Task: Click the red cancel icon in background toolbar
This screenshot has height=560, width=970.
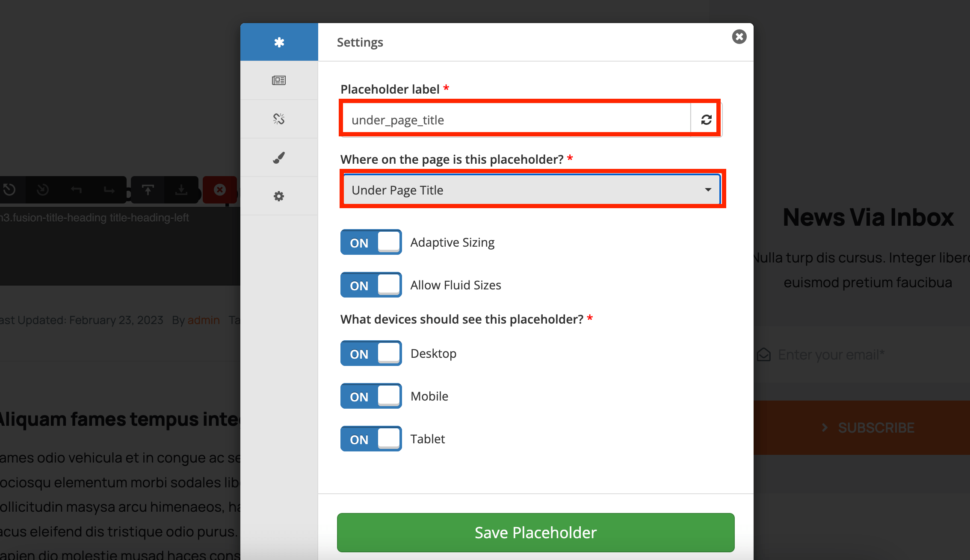Action: point(220,189)
